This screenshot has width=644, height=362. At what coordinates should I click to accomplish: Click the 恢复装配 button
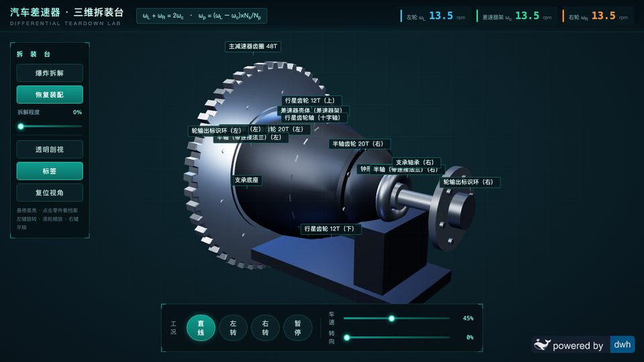click(50, 95)
